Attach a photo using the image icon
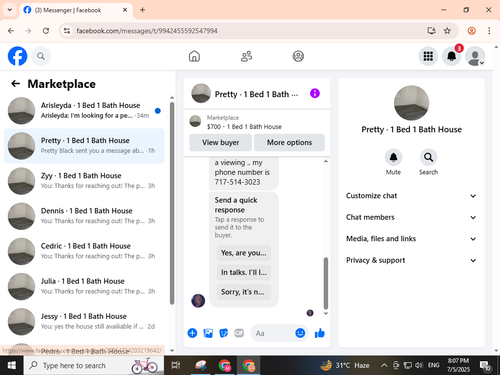 point(208,333)
